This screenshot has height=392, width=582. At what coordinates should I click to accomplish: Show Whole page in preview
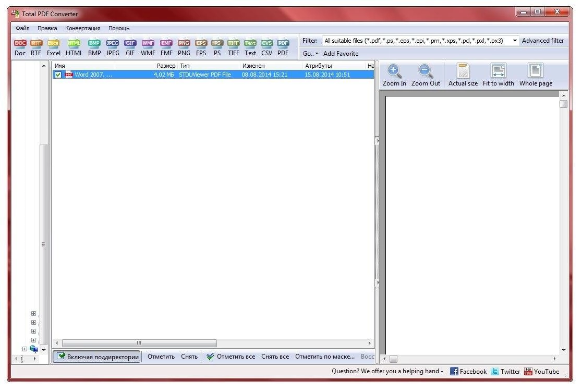tap(536, 75)
